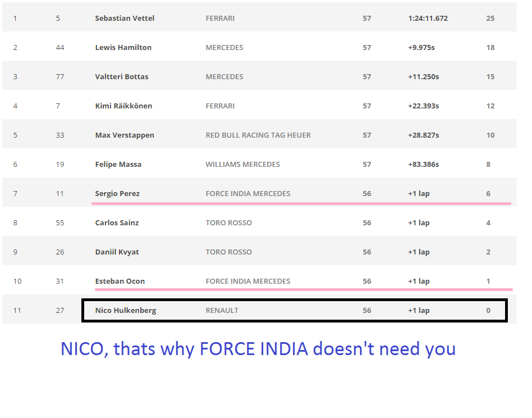This screenshot has height=418, width=532.
Task: Click car number 27
Action: pos(60,310)
